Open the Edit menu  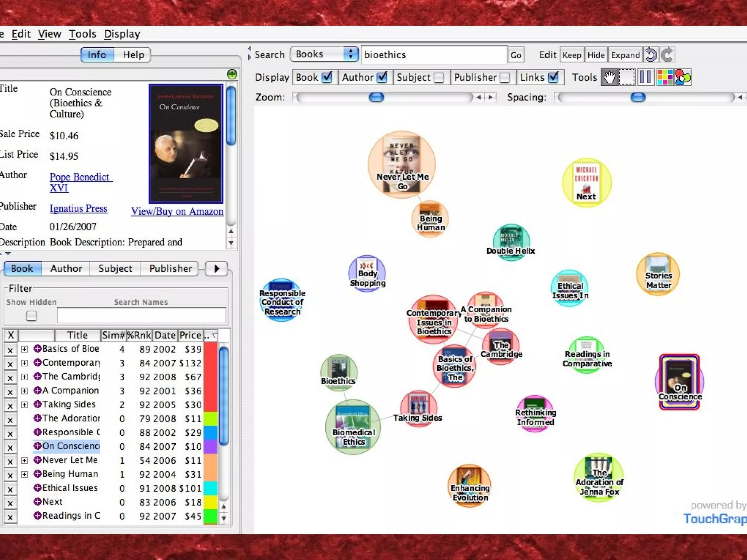coord(21,34)
